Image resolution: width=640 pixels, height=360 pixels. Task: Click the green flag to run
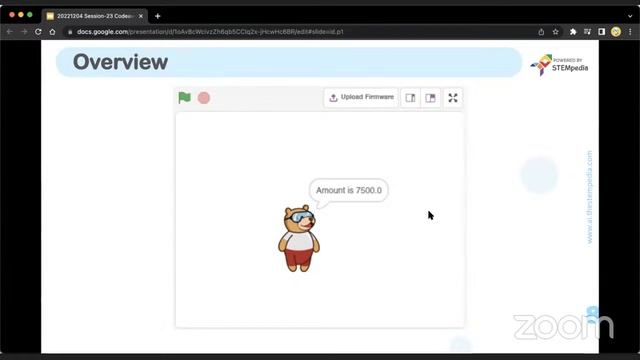click(x=184, y=98)
